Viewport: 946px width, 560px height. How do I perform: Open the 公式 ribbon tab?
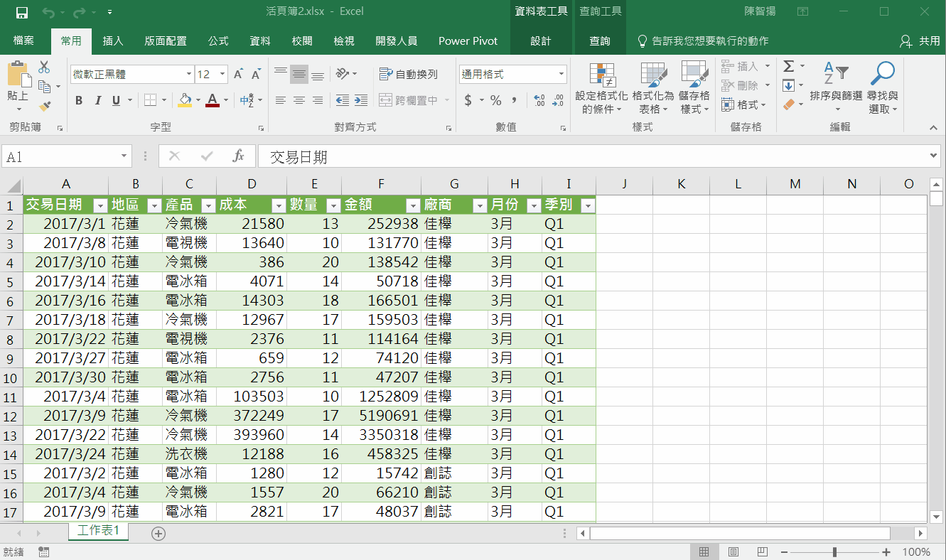[x=218, y=41]
